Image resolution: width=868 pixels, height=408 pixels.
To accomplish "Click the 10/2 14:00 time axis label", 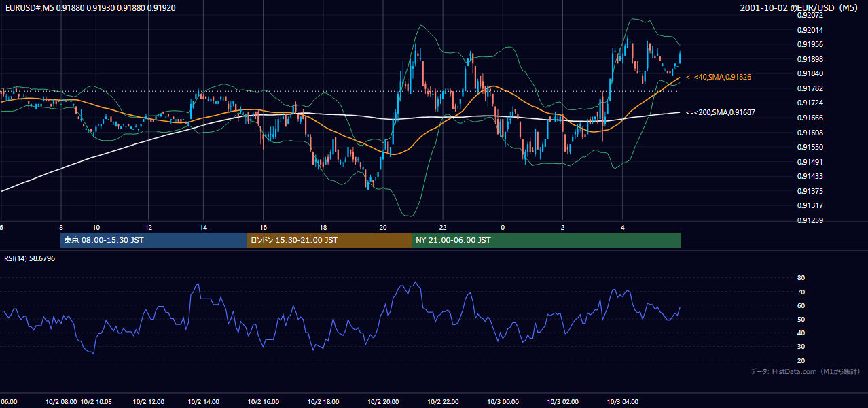I will (x=204, y=402).
